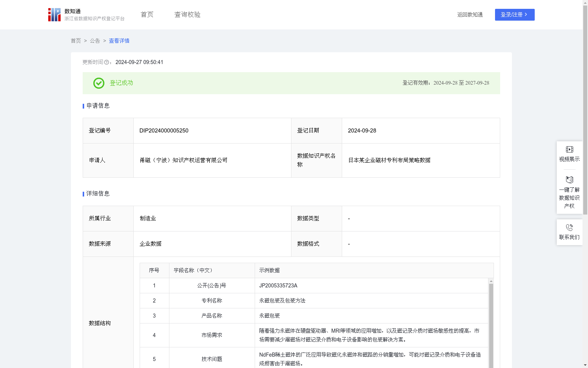
Task: Click the page's vertical scrollbar thumb
Action: [585, 109]
